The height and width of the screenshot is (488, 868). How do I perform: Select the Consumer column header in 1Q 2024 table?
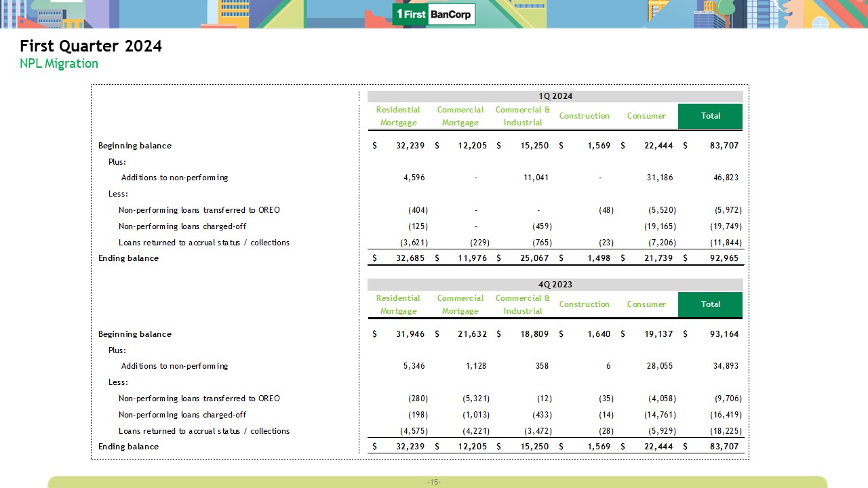646,116
